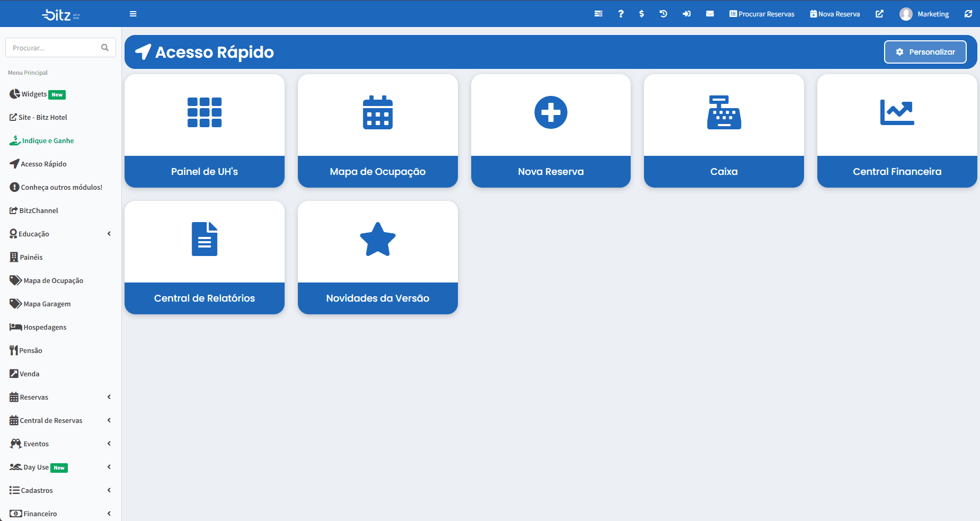Click the Central Financeira card label
Screen dimensions: 980x521
click(897, 172)
